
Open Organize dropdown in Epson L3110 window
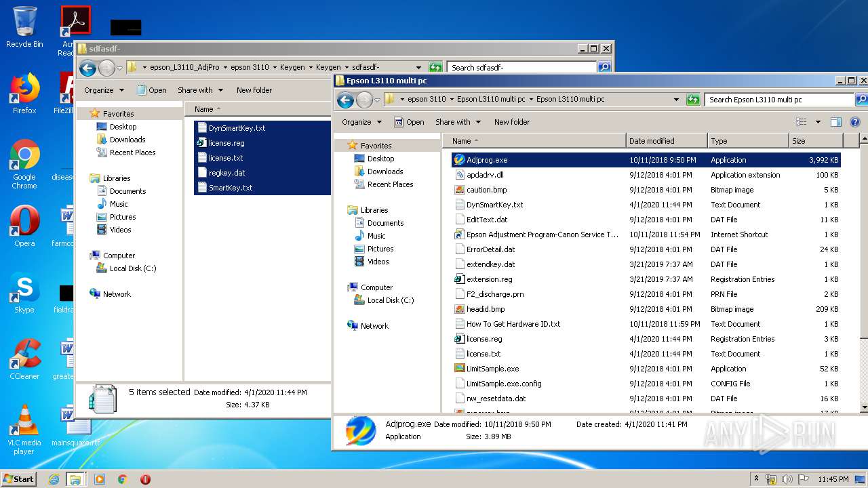click(361, 122)
